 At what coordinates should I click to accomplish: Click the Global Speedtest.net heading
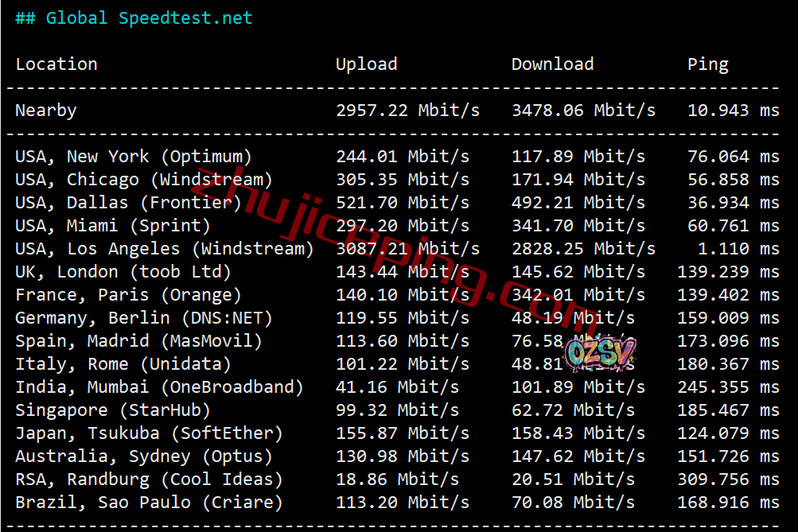[x=134, y=18]
